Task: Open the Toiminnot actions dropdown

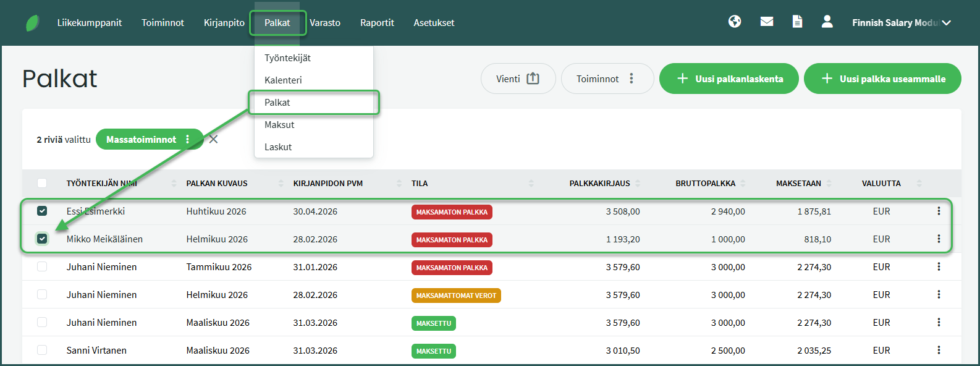Action: (x=607, y=79)
